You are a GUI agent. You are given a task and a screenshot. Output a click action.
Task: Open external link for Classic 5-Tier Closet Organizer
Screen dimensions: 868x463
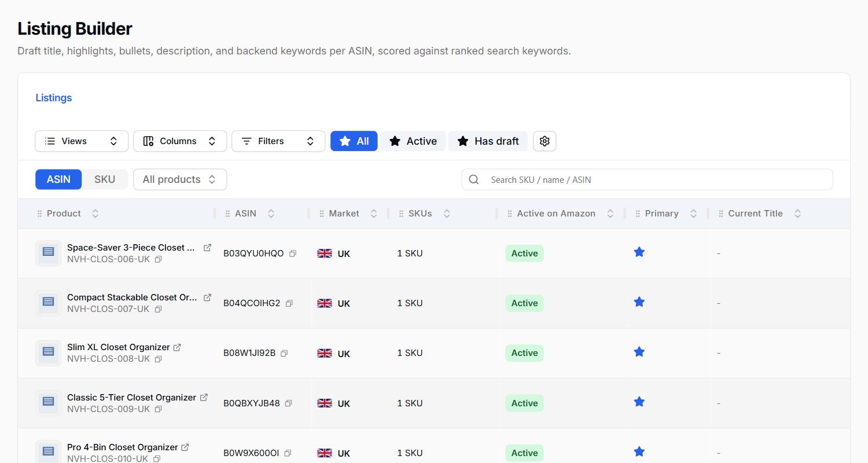click(x=204, y=398)
